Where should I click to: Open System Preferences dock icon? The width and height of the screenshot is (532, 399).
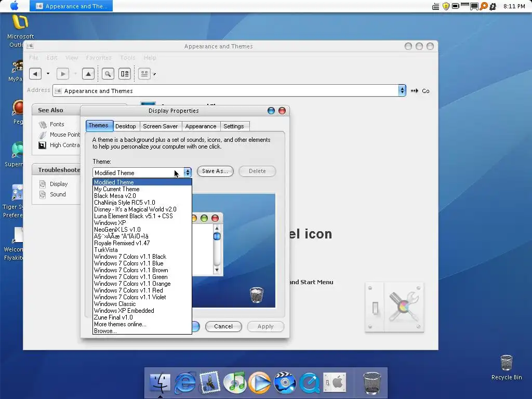pyautogui.click(x=335, y=382)
